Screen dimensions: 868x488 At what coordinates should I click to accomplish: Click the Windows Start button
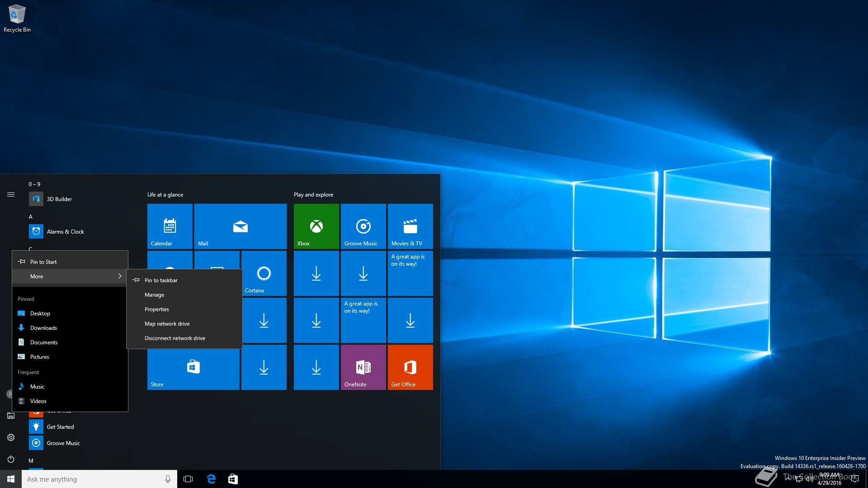pyautogui.click(x=11, y=479)
